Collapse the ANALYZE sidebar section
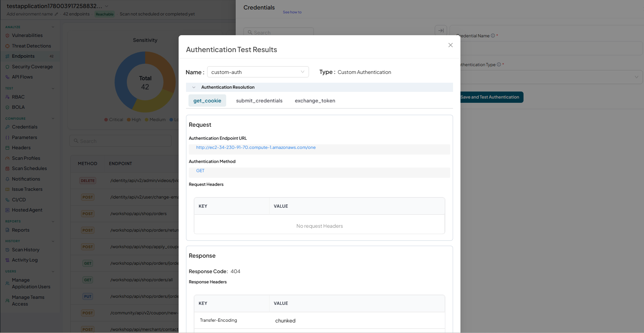644x333 pixels. pyautogui.click(x=53, y=27)
